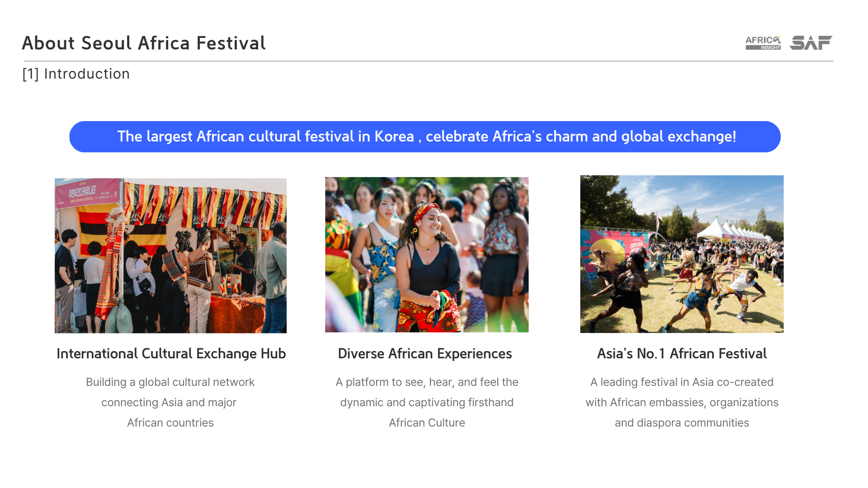Click Diverse African Experiences heading
The image size is (868, 488).
425,353
